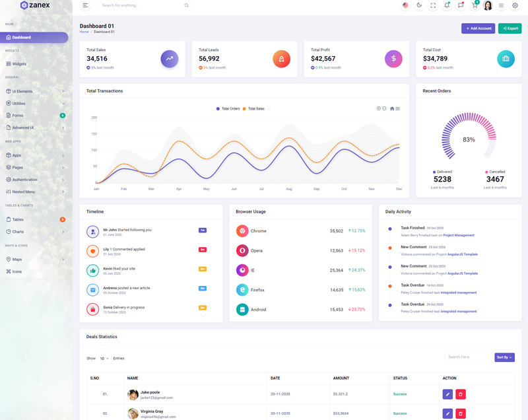This screenshot has width=528, height=420.
Task: Open Widgets in the sidebar
Action: (19, 64)
